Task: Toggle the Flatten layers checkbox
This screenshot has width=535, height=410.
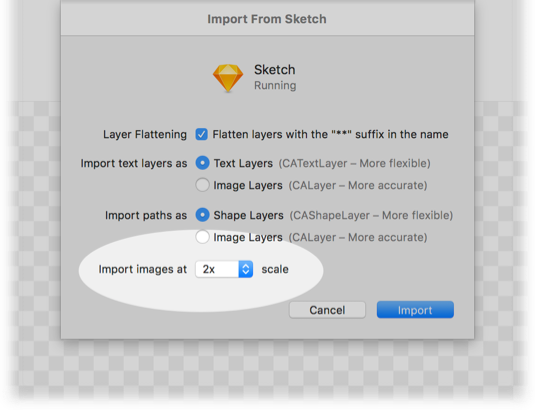Action: 201,134
